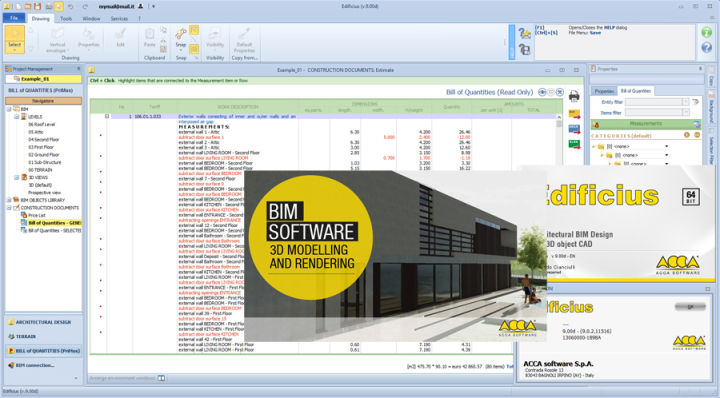Collapse the 3D VIEWS tree node
Screen dimensions: 720x398
(17, 177)
